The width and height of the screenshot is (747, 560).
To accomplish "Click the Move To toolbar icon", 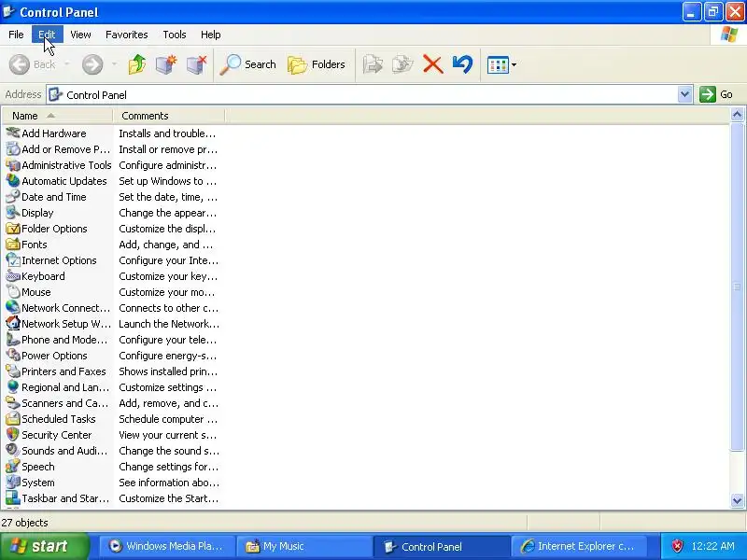I will pos(373,64).
